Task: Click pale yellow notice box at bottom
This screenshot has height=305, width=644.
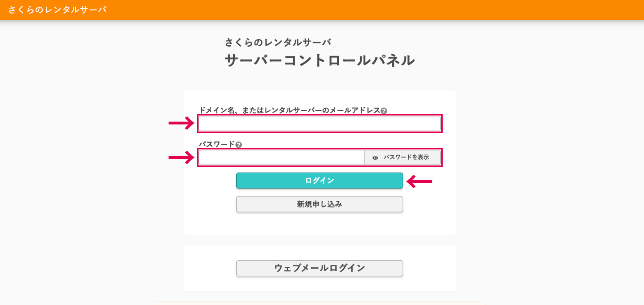Action: coord(320,303)
